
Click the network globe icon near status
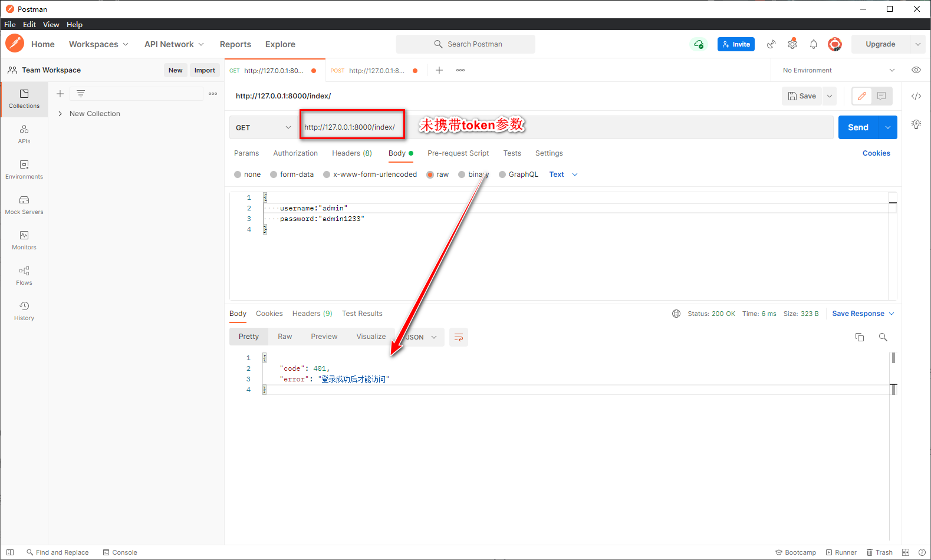676,314
